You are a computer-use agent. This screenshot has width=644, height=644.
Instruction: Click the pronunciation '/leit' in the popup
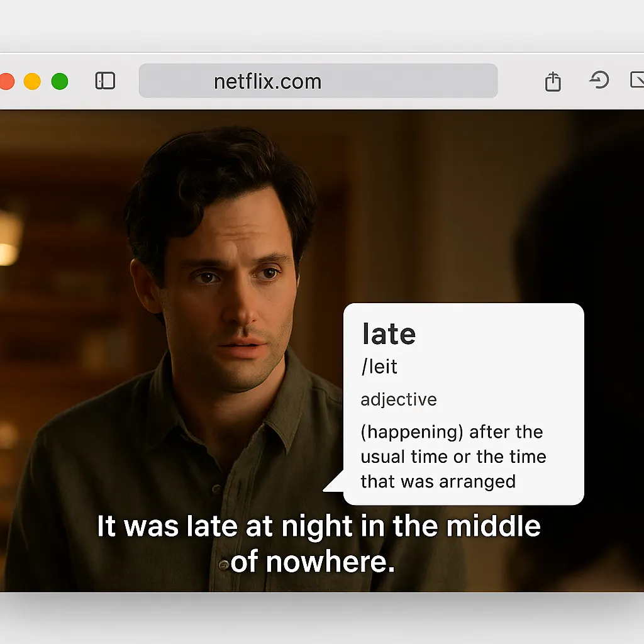click(379, 367)
